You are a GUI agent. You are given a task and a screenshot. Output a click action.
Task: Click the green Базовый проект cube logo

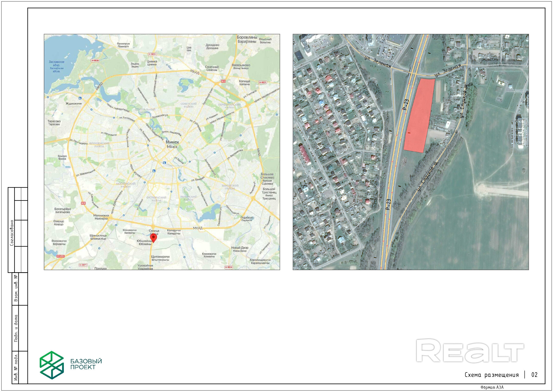click(x=52, y=365)
